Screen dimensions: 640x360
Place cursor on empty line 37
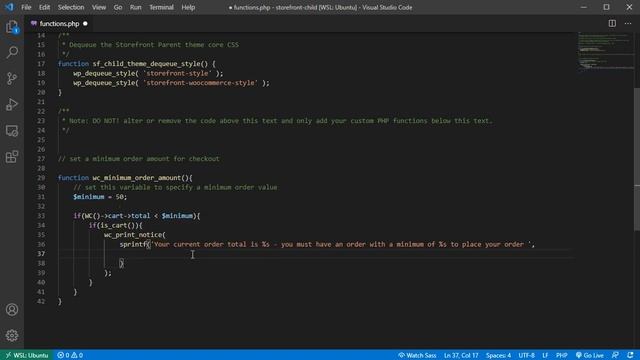pos(316,254)
